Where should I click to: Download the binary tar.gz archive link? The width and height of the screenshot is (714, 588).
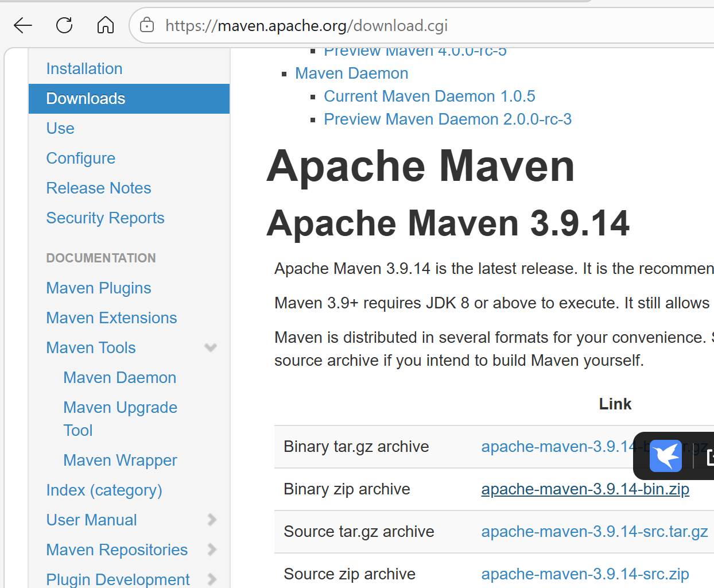tap(557, 447)
